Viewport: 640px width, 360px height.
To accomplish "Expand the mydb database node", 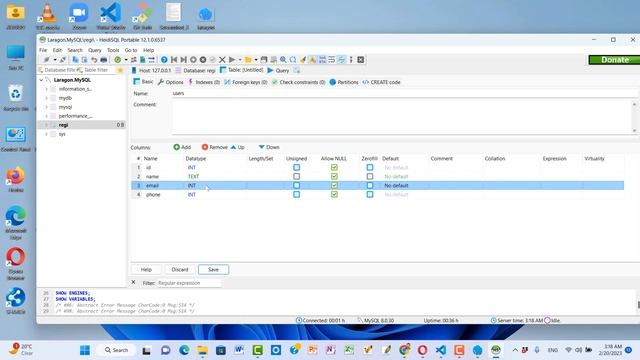I will tap(46, 98).
